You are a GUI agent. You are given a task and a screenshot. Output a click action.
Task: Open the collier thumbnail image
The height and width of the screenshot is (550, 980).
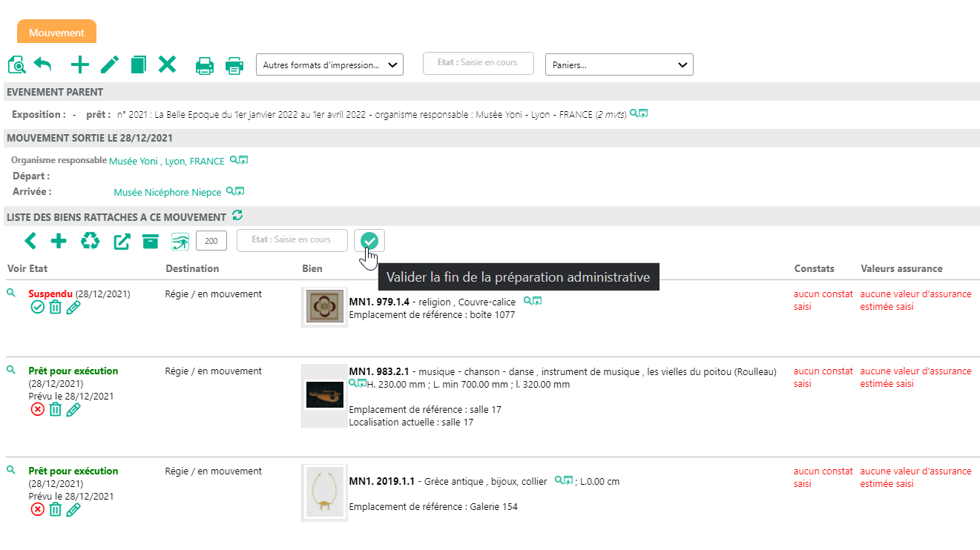(x=324, y=492)
